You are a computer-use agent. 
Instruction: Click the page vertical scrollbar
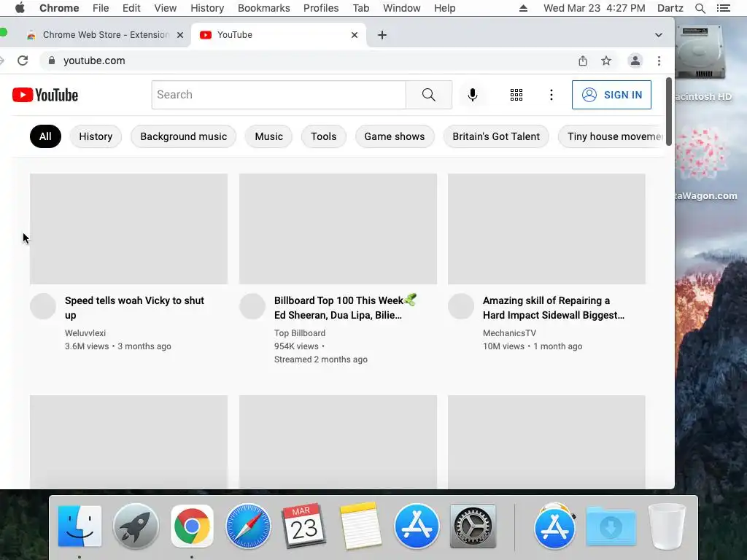[x=668, y=112]
